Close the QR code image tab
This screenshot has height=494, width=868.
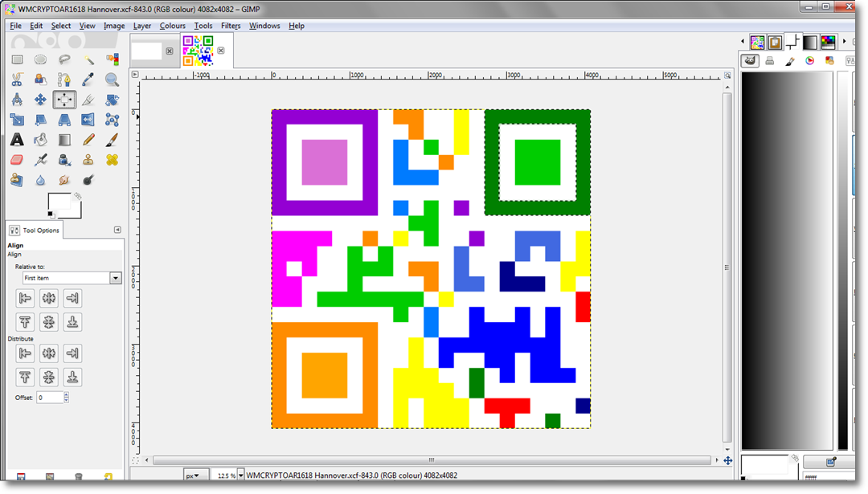point(221,51)
